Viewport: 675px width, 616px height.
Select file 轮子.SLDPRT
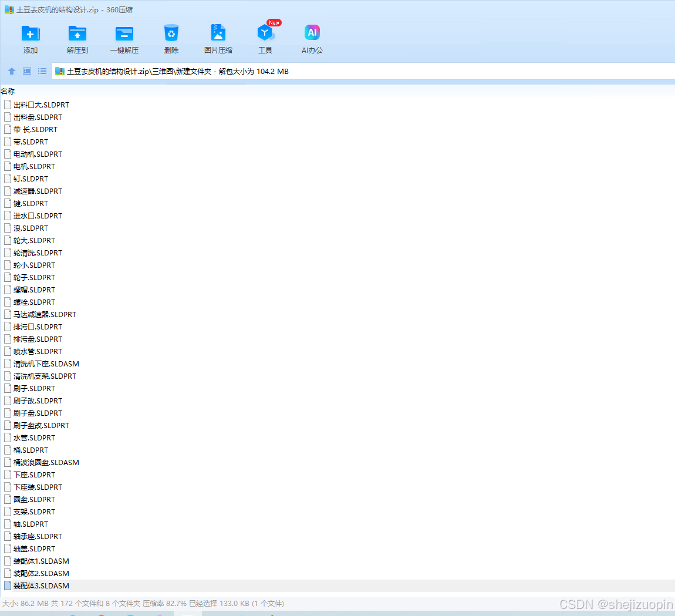pyautogui.click(x=34, y=278)
